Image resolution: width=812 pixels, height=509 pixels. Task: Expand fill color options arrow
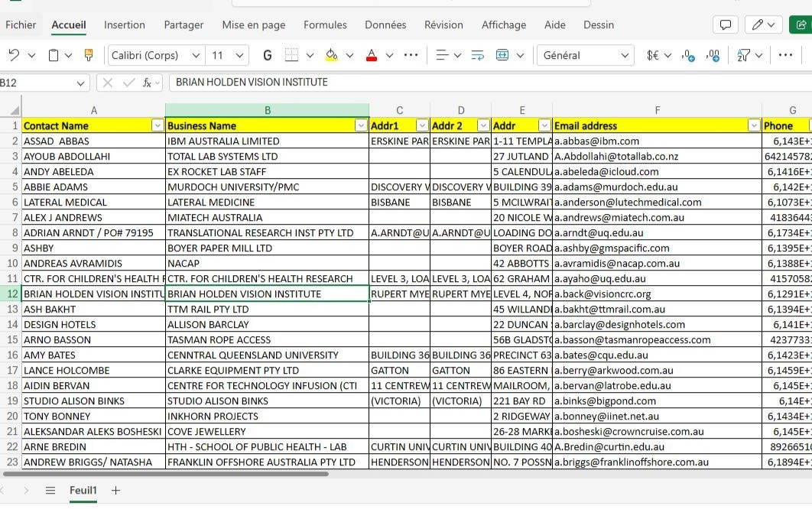[349, 55]
